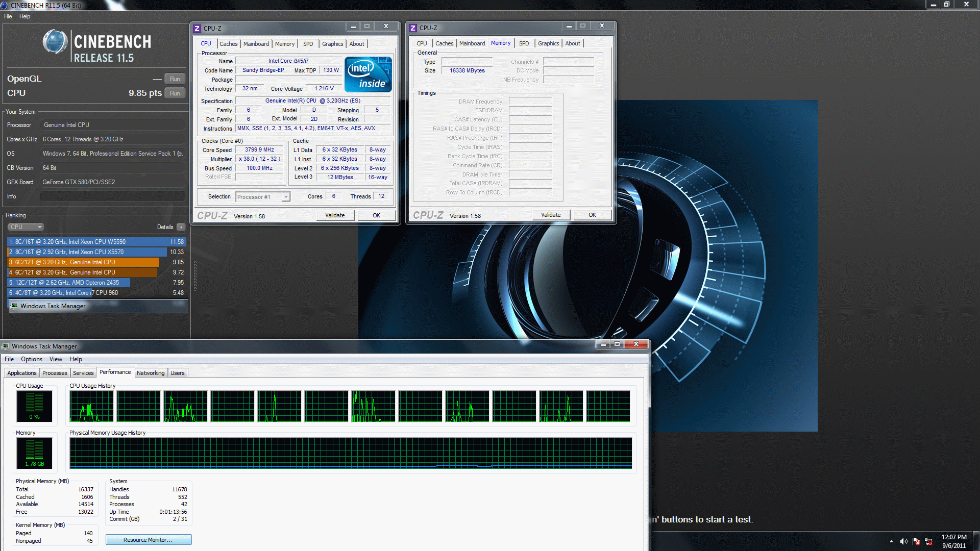980x551 pixels.
Task: Open the Cinebench File menu
Action: [8, 16]
